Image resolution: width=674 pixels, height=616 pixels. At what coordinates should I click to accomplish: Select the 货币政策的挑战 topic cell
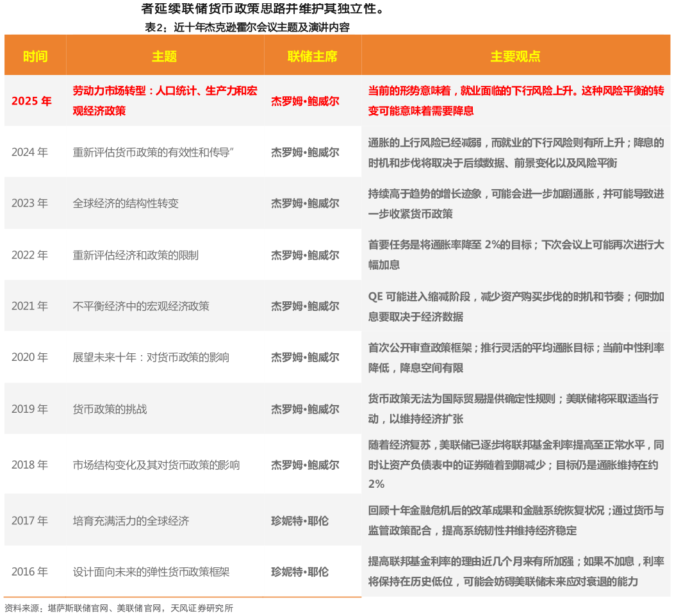pos(110,409)
